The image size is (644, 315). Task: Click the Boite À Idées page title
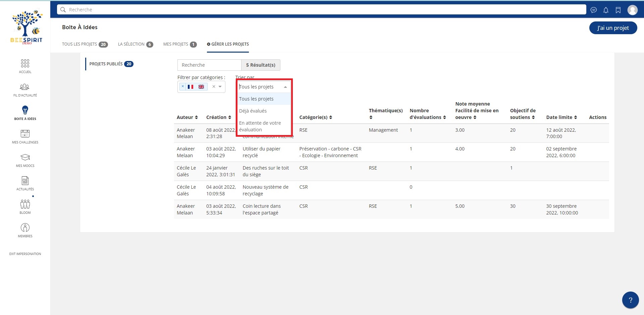coord(80,27)
